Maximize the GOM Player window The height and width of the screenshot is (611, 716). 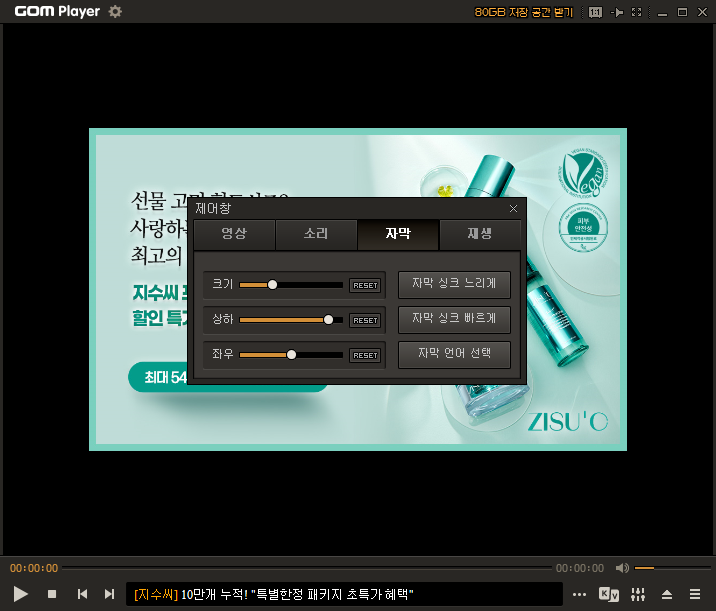pos(682,12)
